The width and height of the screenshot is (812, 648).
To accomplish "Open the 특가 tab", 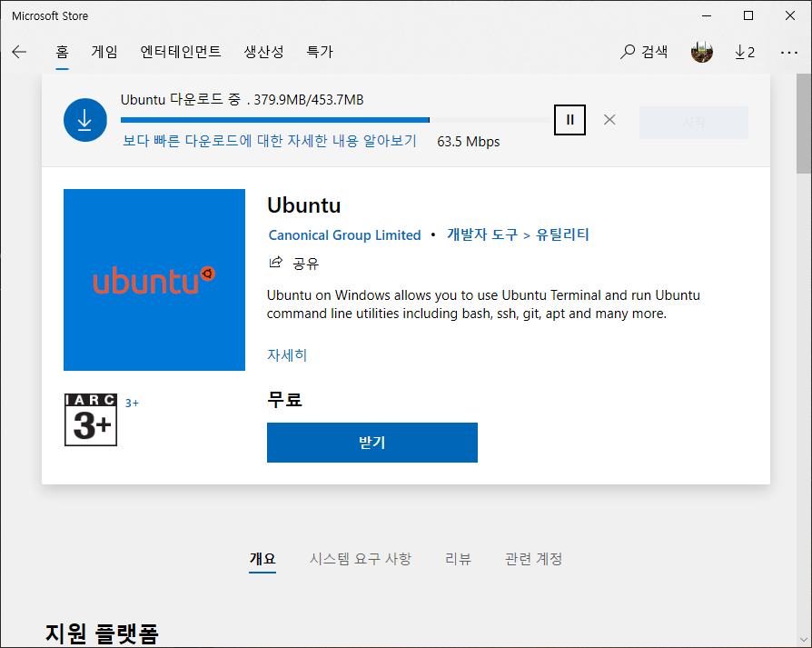I will pyautogui.click(x=320, y=52).
